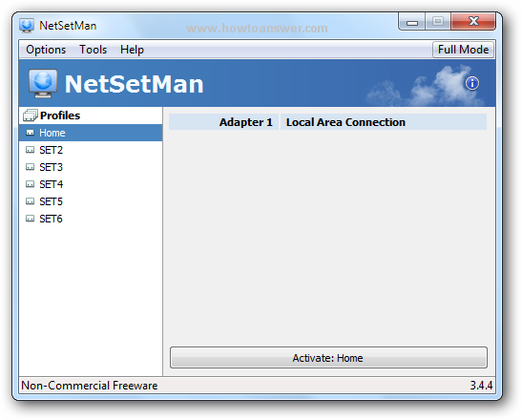The height and width of the screenshot is (420, 522).
Task: Click the icon beside SET3
Action: point(30,167)
